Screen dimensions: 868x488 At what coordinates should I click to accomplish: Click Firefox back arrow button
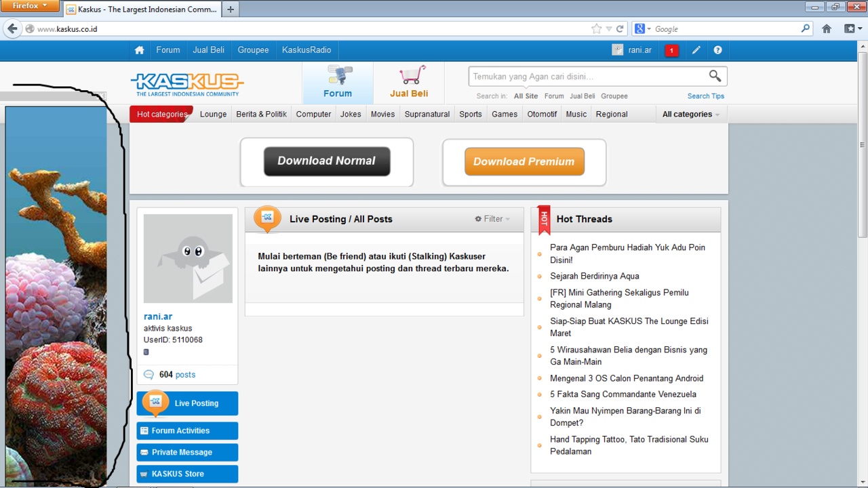point(12,28)
